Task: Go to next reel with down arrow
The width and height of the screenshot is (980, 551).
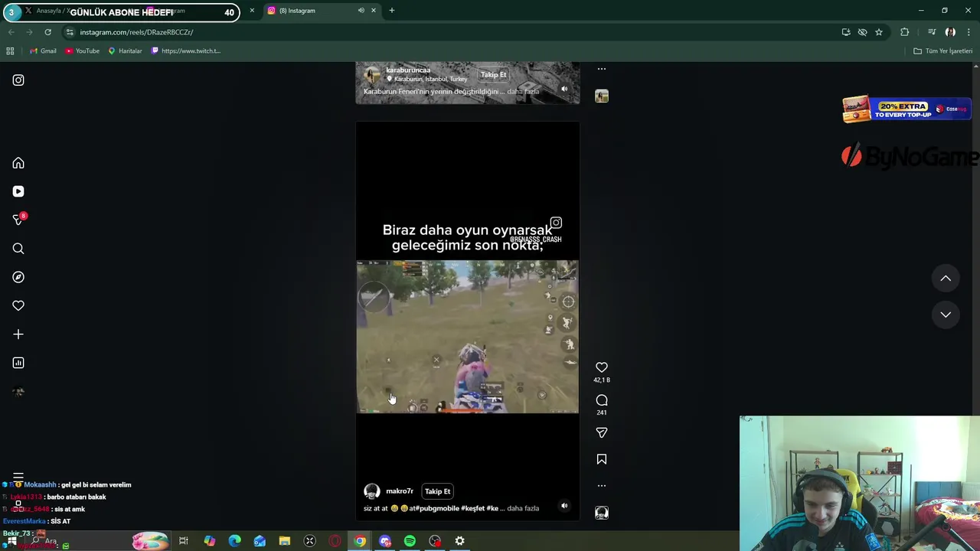Action: [x=946, y=315]
